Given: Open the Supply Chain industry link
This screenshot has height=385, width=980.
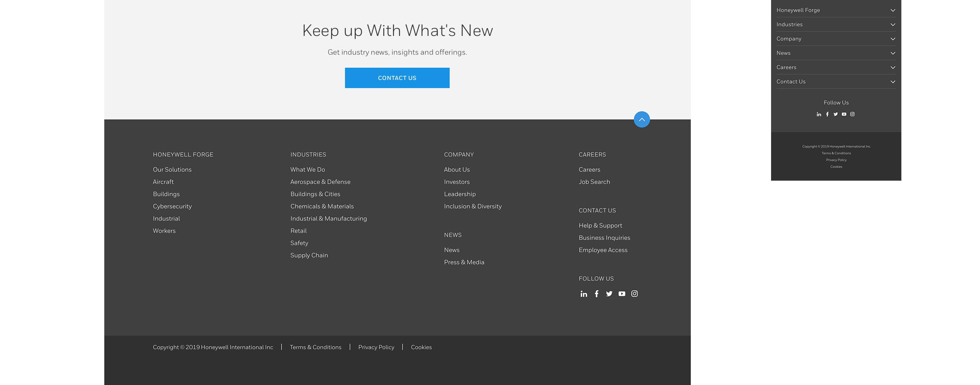Looking at the screenshot, I should point(309,255).
